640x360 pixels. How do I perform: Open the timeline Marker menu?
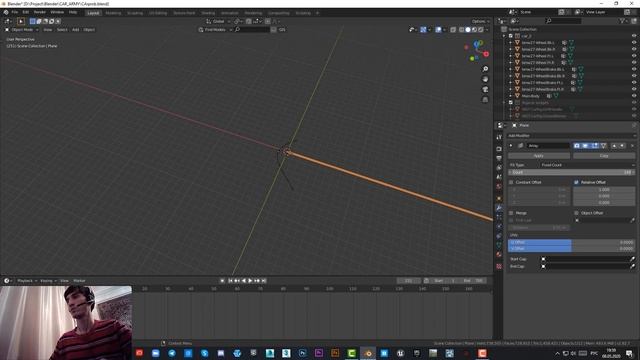tap(79, 281)
